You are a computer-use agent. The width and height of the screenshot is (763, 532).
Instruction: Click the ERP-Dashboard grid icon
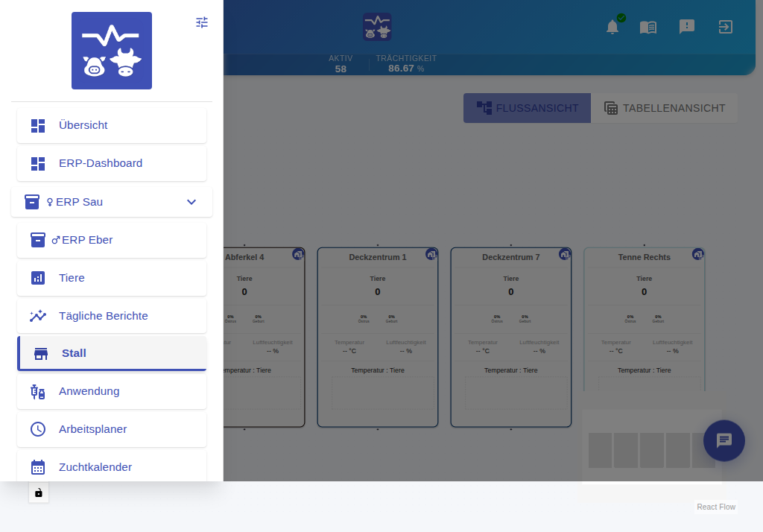pyautogui.click(x=38, y=163)
